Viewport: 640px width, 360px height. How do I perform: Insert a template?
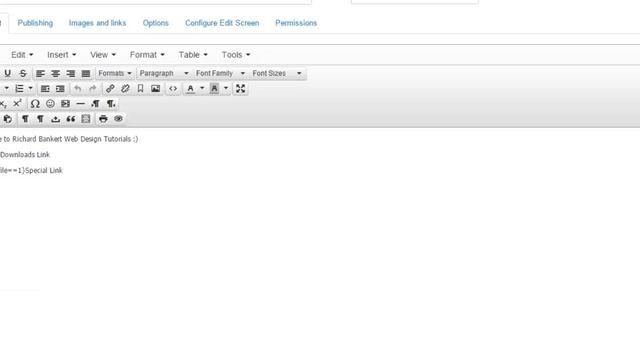coord(86,119)
